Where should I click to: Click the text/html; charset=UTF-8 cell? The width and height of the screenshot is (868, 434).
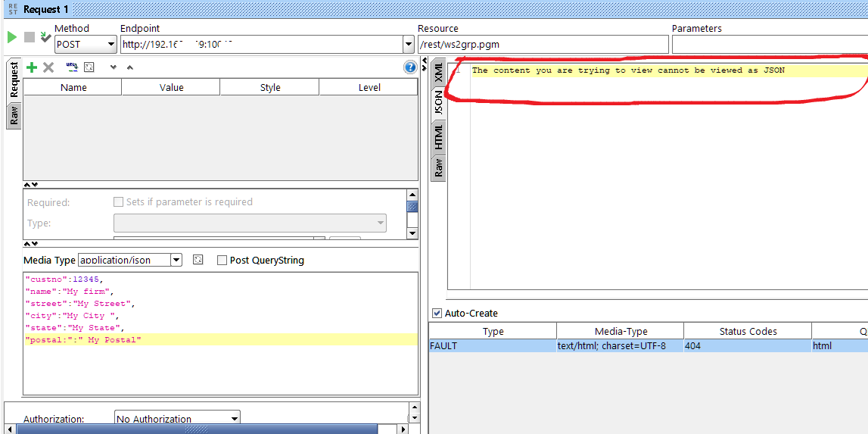coord(621,346)
